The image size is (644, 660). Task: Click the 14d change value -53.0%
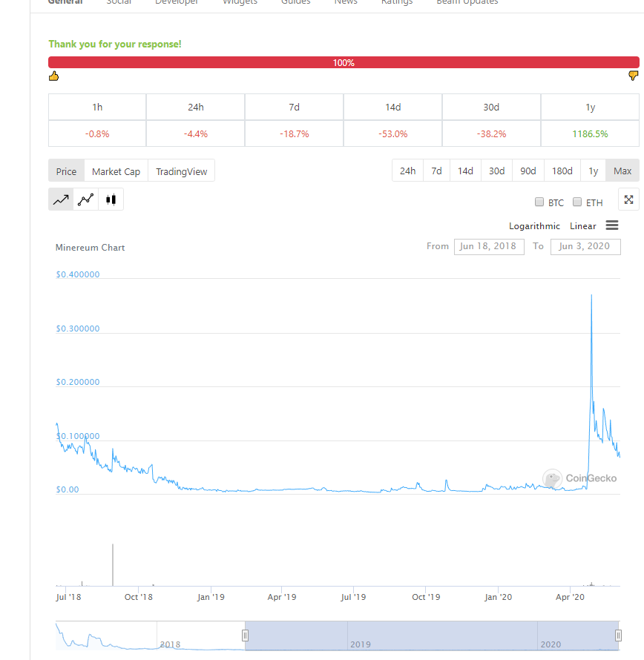[393, 133]
